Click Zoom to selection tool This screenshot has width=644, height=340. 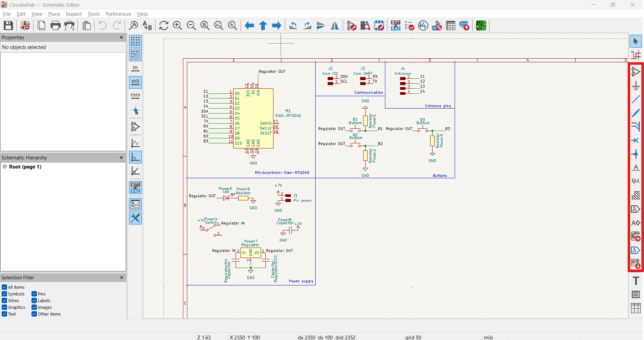click(x=233, y=25)
